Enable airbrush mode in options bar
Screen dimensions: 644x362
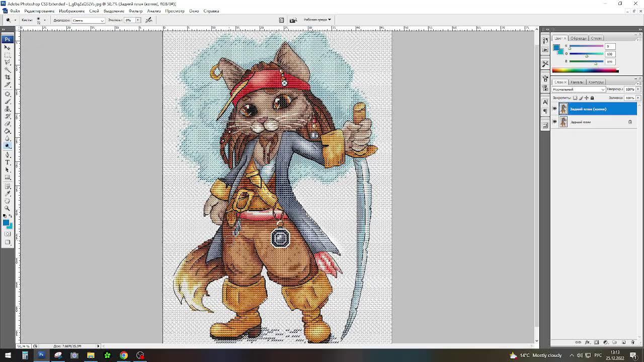click(149, 20)
